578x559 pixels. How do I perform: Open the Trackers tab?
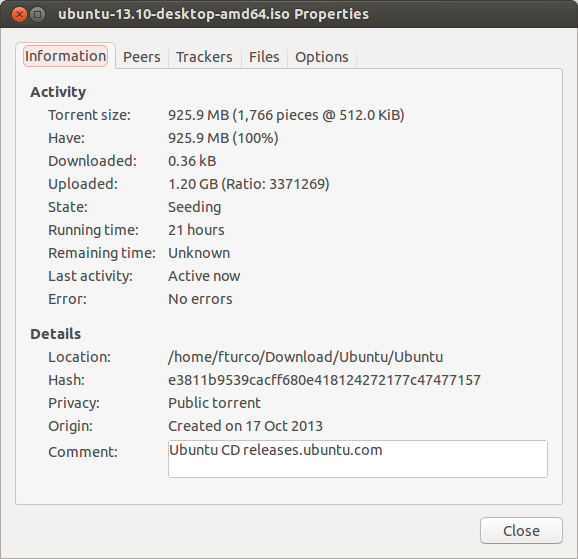204,57
